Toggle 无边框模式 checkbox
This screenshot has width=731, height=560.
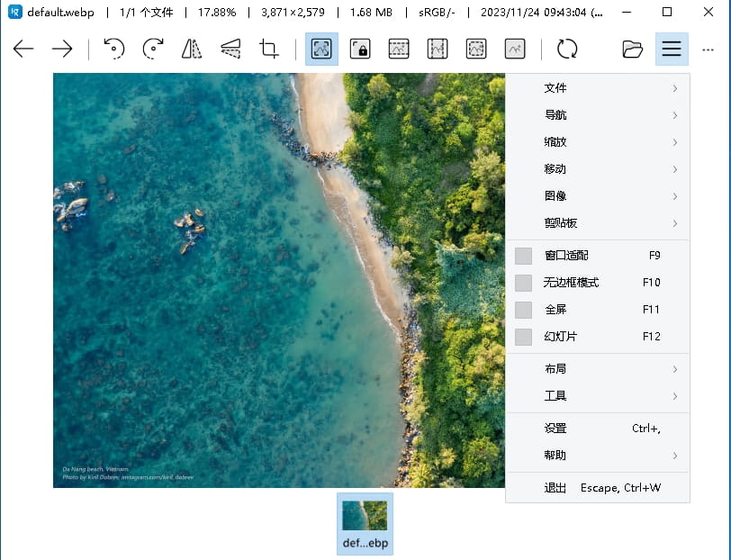(x=524, y=283)
